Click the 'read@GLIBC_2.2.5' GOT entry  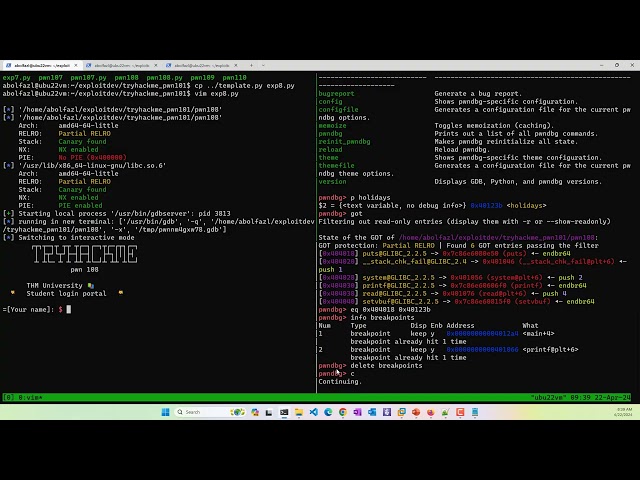tap(394, 293)
